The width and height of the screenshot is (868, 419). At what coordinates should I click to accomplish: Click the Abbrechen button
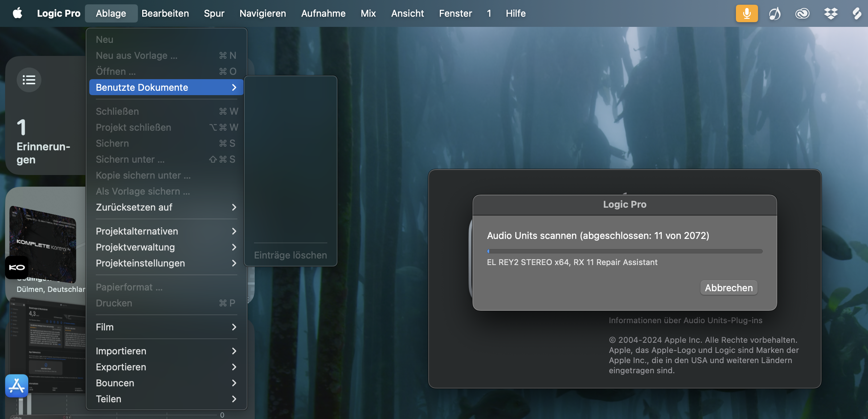tap(728, 288)
